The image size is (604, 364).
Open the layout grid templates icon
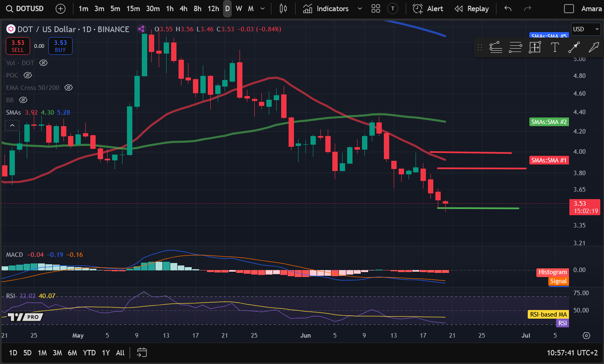[x=376, y=9]
